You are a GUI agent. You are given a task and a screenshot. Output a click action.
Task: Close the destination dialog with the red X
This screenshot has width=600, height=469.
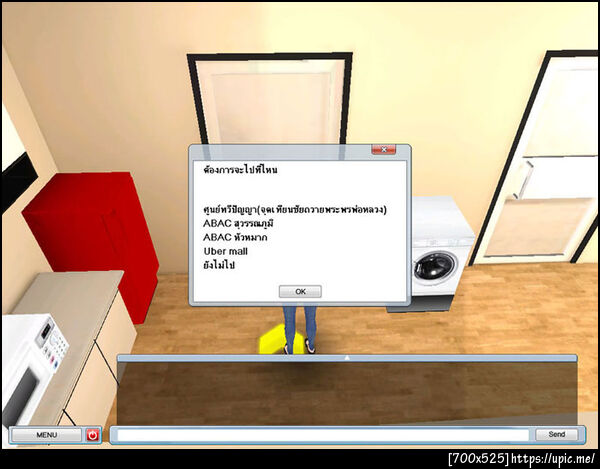pyautogui.click(x=383, y=150)
